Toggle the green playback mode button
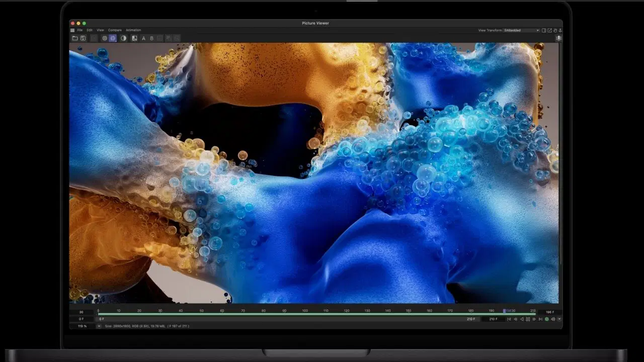The image size is (644, 362). click(547, 319)
